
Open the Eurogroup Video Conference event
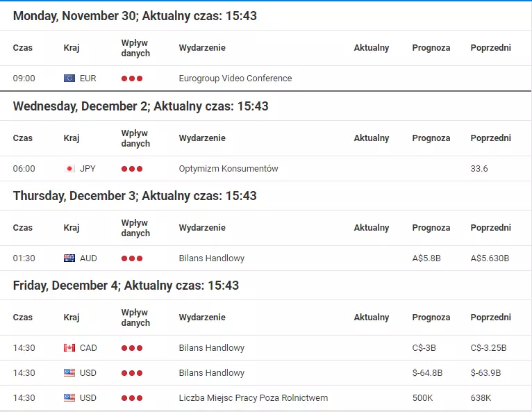tap(235, 79)
